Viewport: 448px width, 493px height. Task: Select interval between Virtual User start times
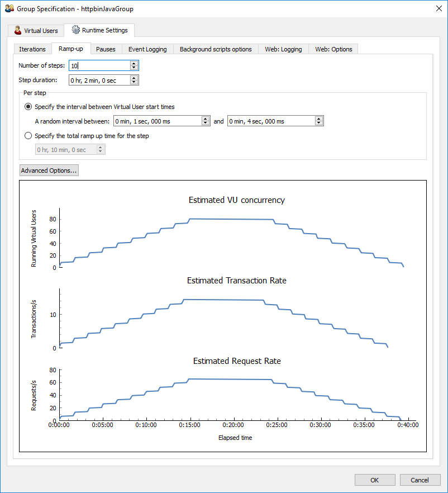[28, 106]
